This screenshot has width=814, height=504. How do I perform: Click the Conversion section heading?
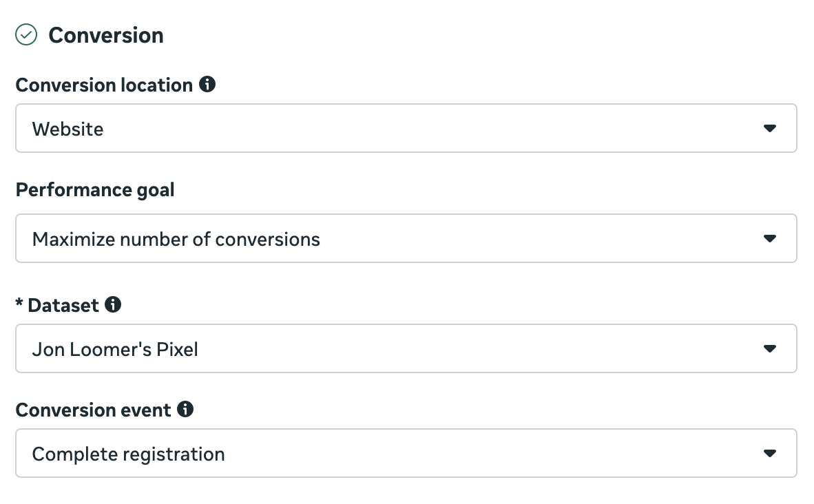coord(106,35)
